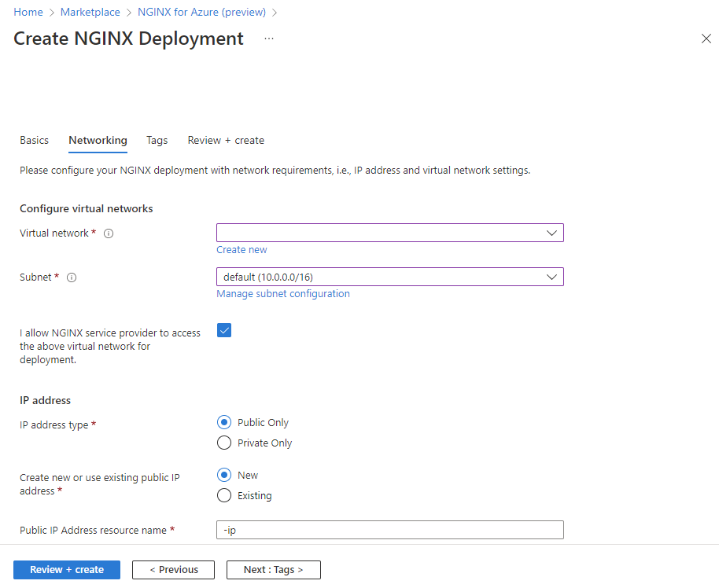Screen dimensions: 719x588
Task: Focus the Public IP Address resource name field
Action: 389,531
